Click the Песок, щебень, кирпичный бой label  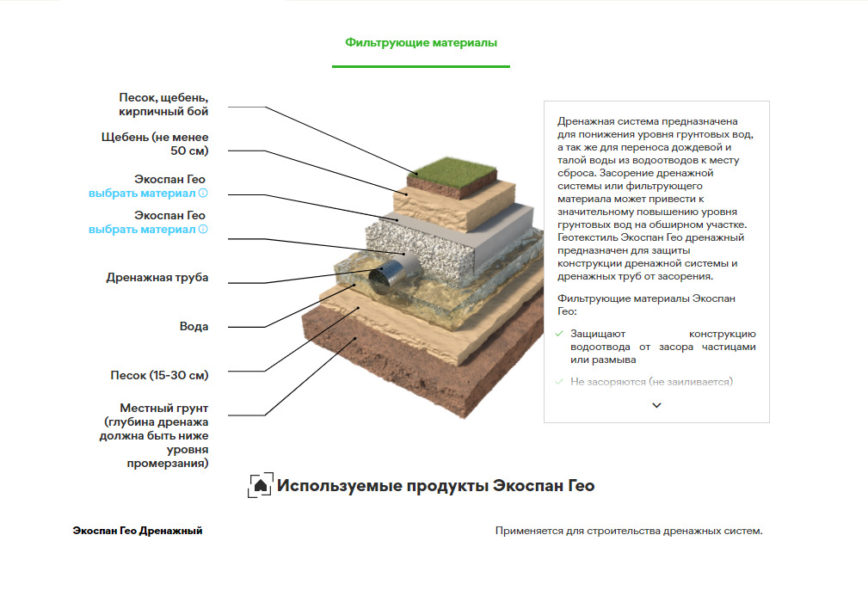163,104
